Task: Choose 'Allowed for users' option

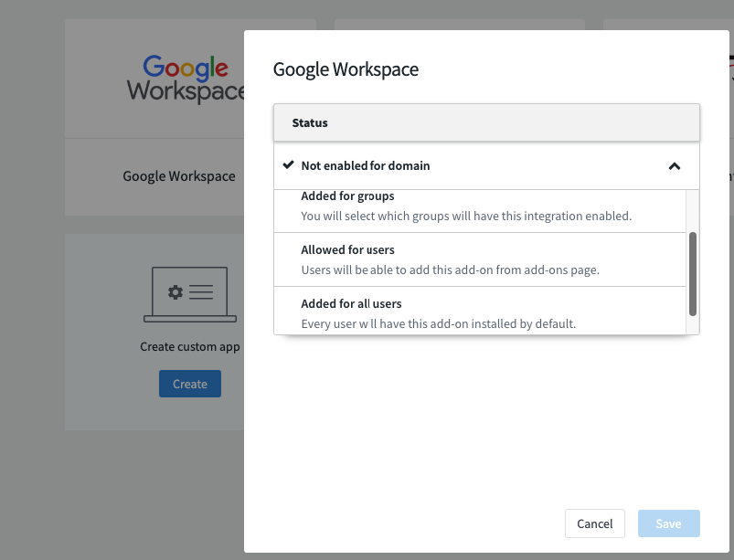Action: (x=480, y=259)
